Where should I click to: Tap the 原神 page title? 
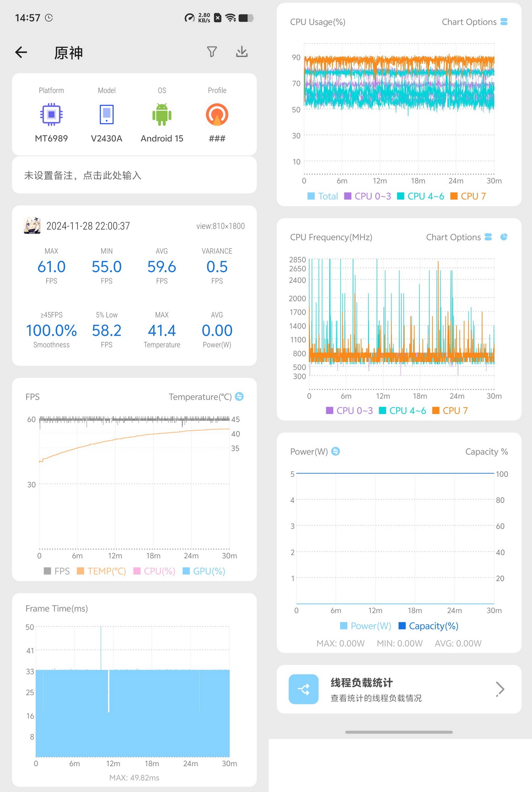(68, 53)
